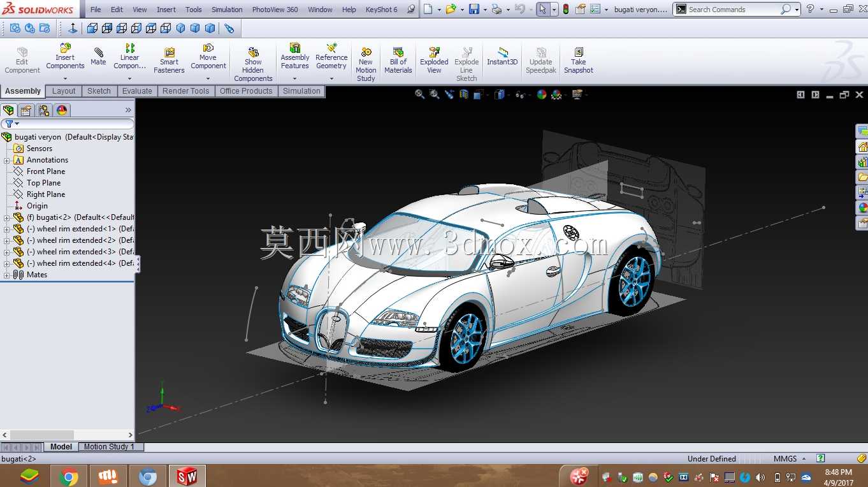Open Edit Appearance color sphere icon
The width and height of the screenshot is (868, 487).
(x=542, y=94)
